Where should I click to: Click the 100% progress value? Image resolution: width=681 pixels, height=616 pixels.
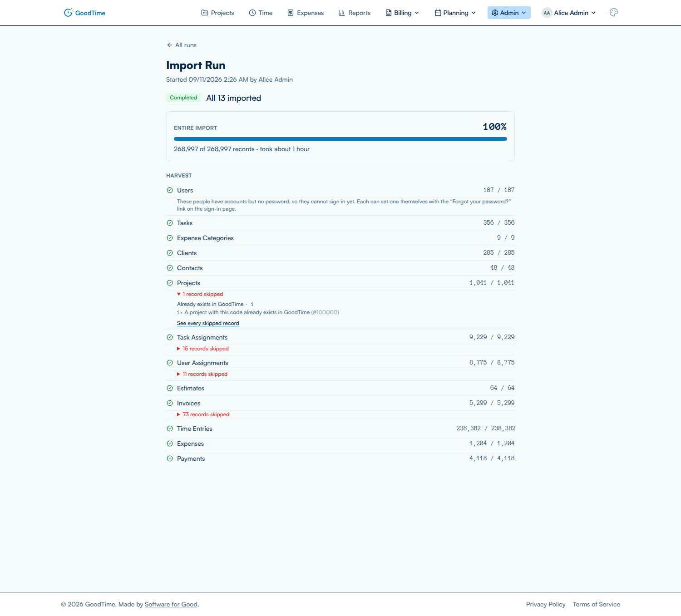click(494, 127)
